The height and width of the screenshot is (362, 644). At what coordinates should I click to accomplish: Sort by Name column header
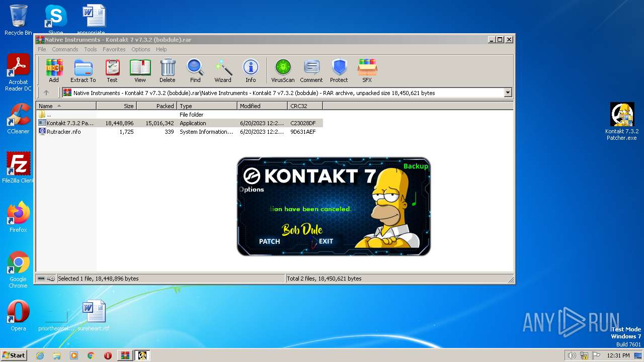(66, 106)
